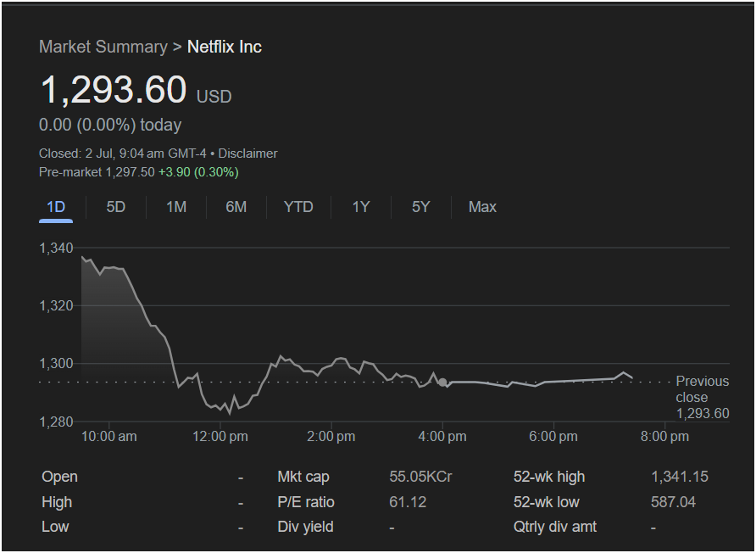The height and width of the screenshot is (553, 756).
Task: Click the 52-wk high value 1,341.15
Action: [680, 477]
